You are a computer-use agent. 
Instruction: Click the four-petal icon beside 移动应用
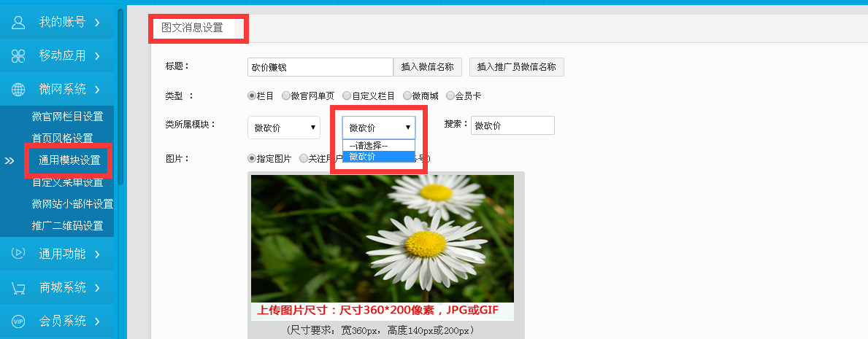pos(18,55)
